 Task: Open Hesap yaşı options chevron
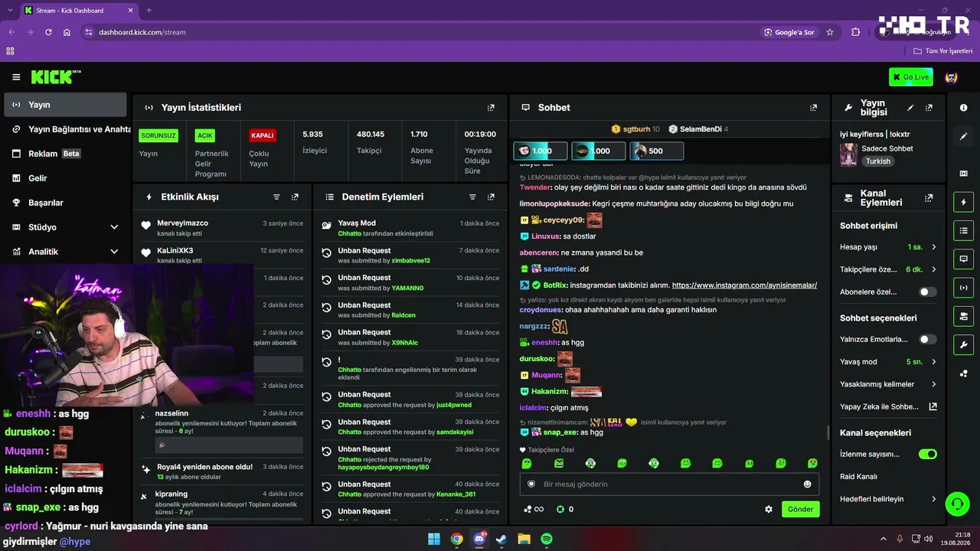[x=934, y=247]
